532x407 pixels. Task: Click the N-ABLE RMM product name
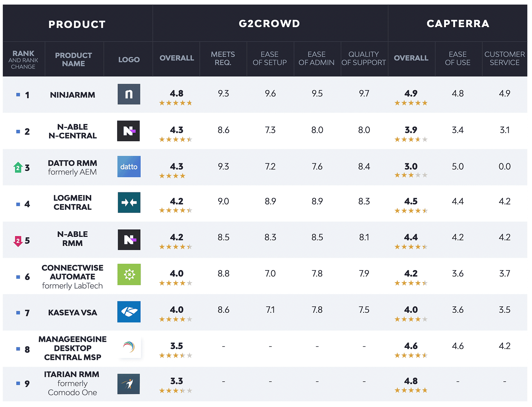[x=72, y=239]
